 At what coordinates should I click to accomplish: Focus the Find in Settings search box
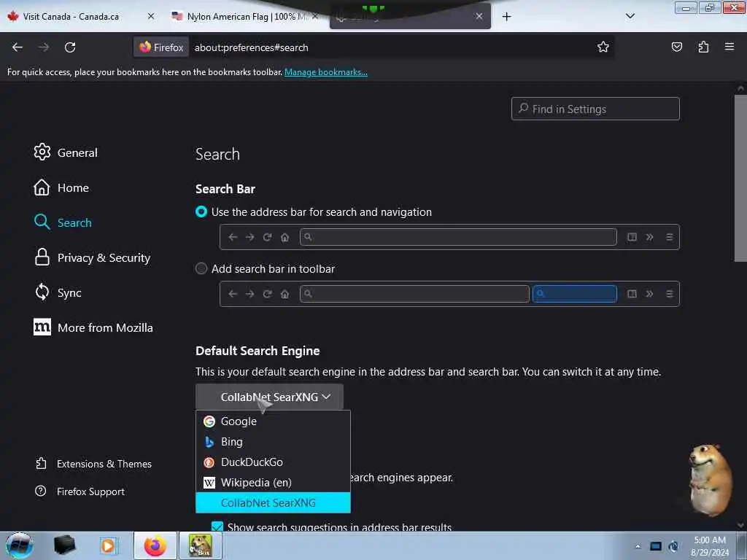click(x=595, y=109)
